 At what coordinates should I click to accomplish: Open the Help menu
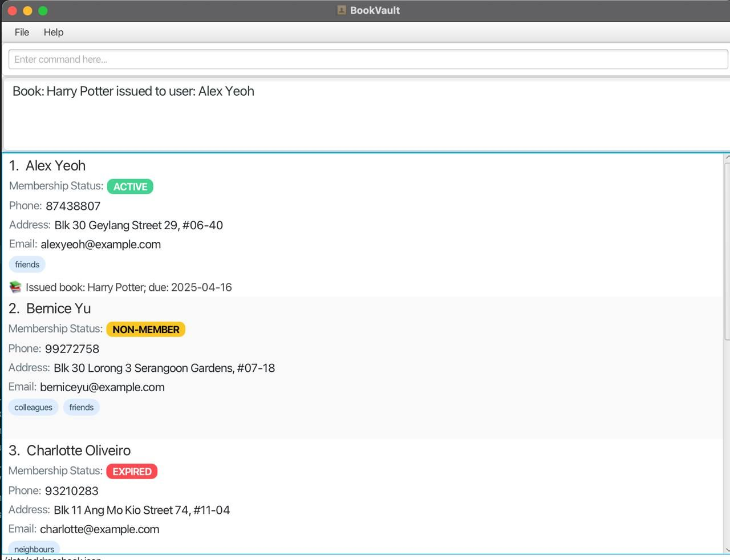tap(54, 33)
